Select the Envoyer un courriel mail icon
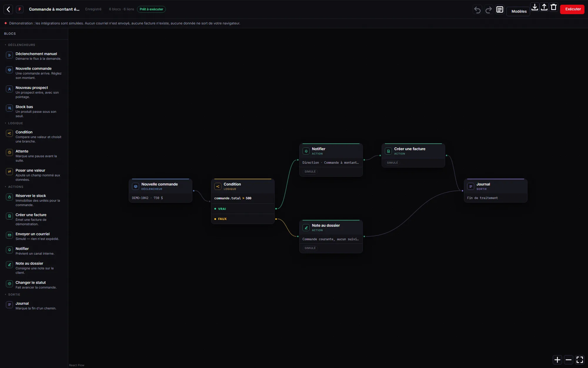This screenshot has height=368, width=588. point(9,235)
